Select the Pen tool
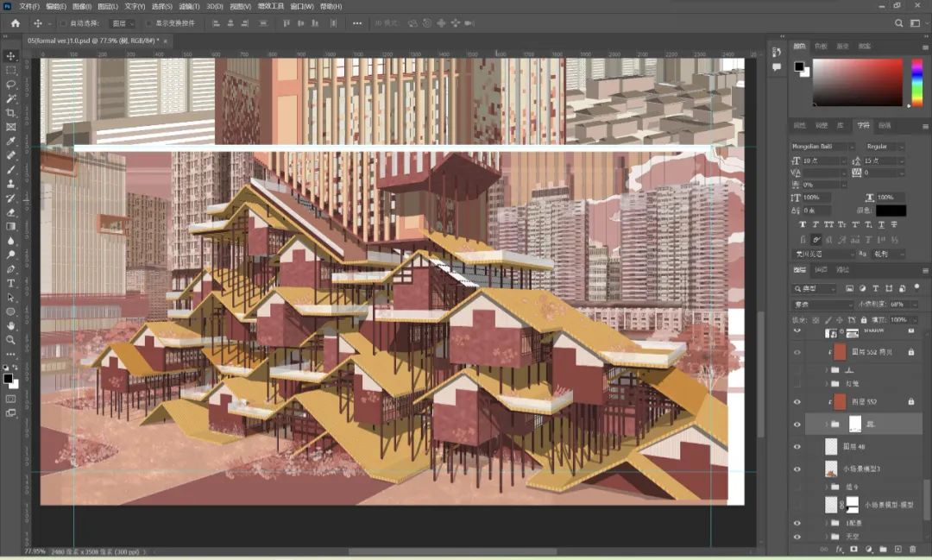The width and height of the screenshot is (932, 560). point(10,269)
